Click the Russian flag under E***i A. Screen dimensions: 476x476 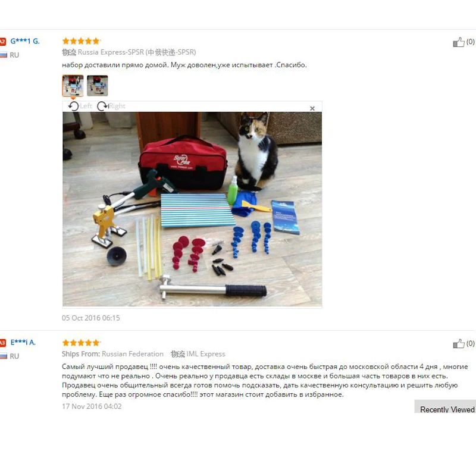4,356
